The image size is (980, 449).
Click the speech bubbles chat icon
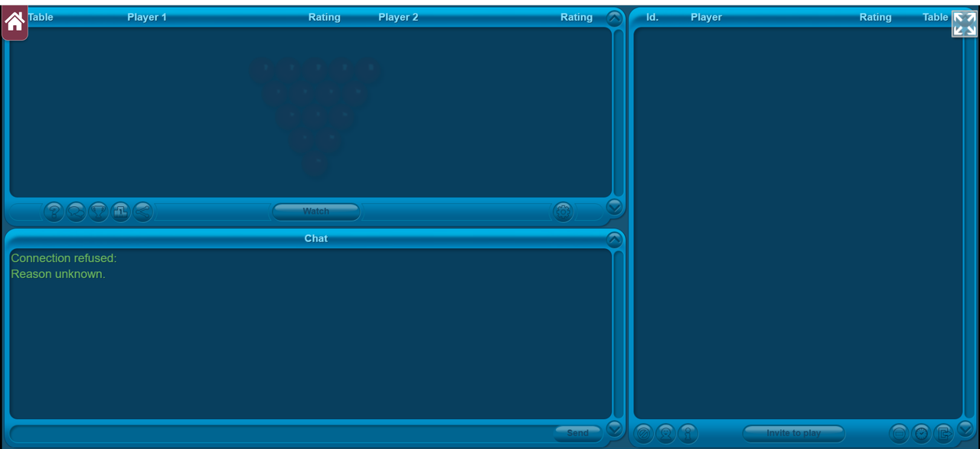(76, 211)
